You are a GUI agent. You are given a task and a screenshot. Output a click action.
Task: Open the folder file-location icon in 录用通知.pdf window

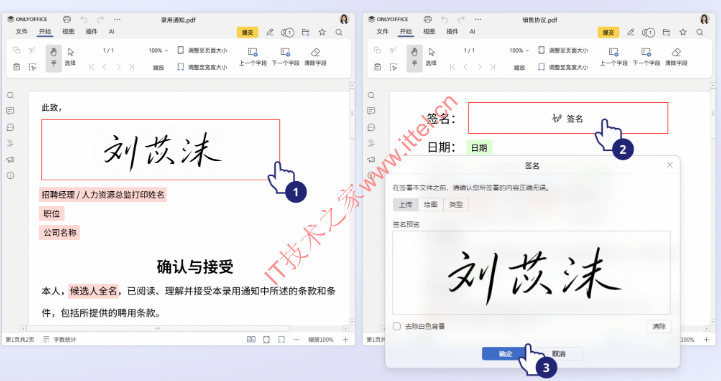point(305,32)
